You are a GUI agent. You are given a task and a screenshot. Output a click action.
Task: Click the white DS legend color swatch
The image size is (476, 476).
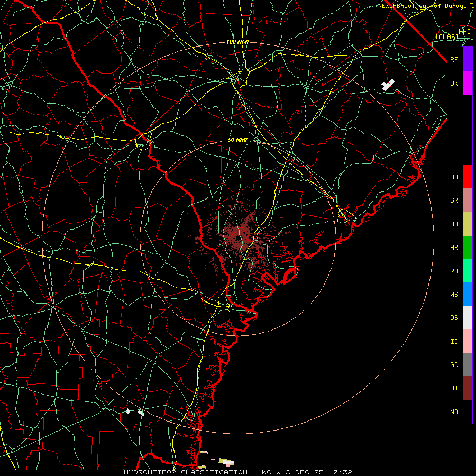(467, 317)
